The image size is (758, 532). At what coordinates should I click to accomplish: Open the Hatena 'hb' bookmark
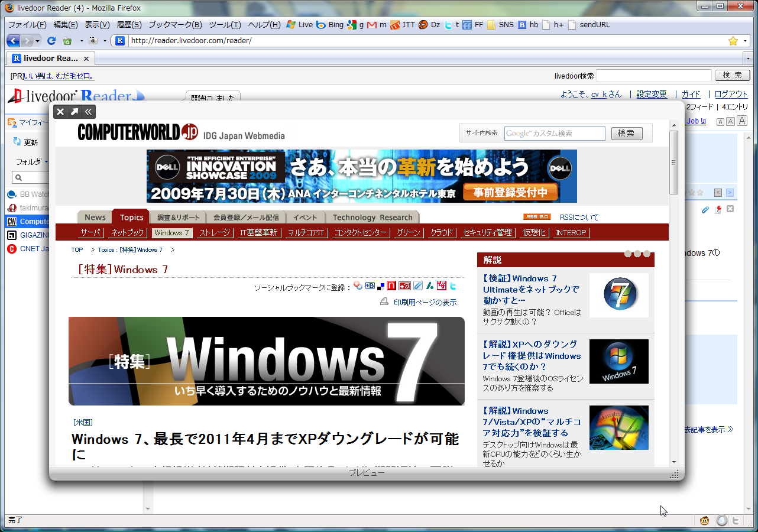[x=529, y=25]
